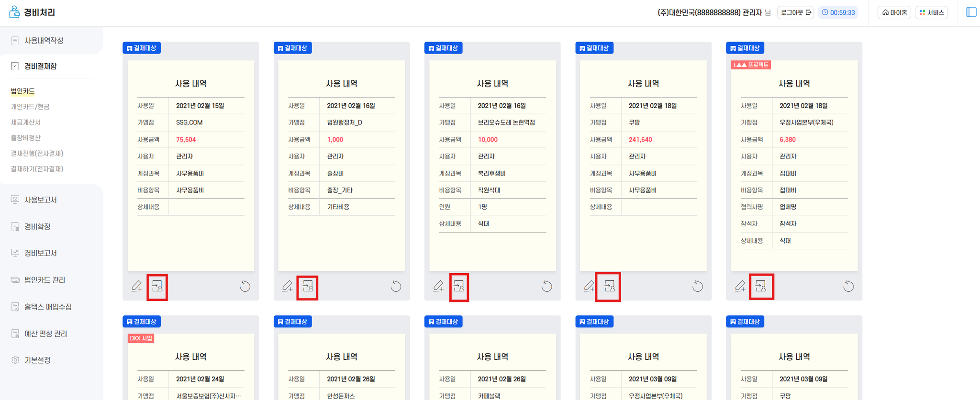Click edit pencil icon on 브리오슈도레 논현역점 card
980x400 pixels.
438,286
